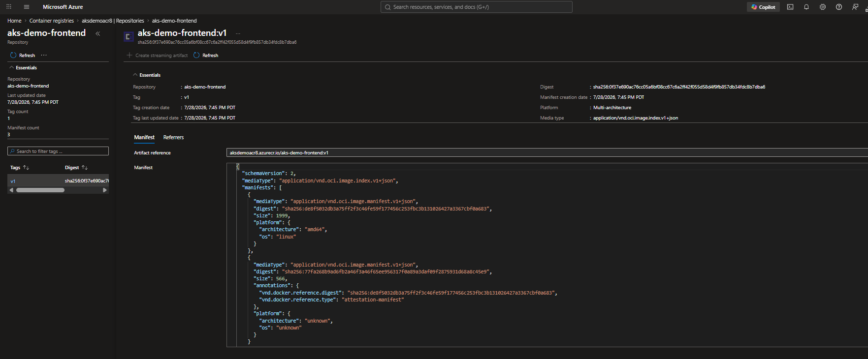This screenshot has height=359, width=868.
Task: Click the tags table horizontal scrollbar thumb
Action: [40, 190]
